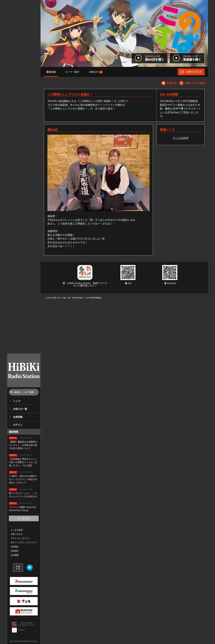Click the sidebar 共有する share button
This screenshot has height=644, width=215.
point(18,567)
